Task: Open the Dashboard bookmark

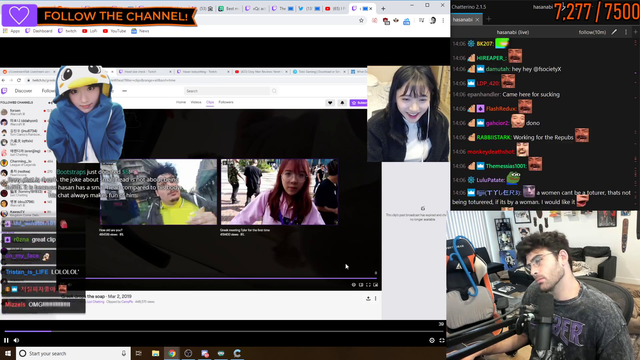Action: pos(39,31)
